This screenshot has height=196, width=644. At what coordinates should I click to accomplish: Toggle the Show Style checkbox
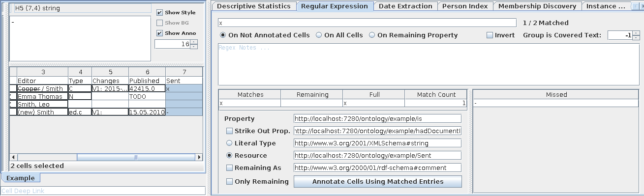point(159,13)
